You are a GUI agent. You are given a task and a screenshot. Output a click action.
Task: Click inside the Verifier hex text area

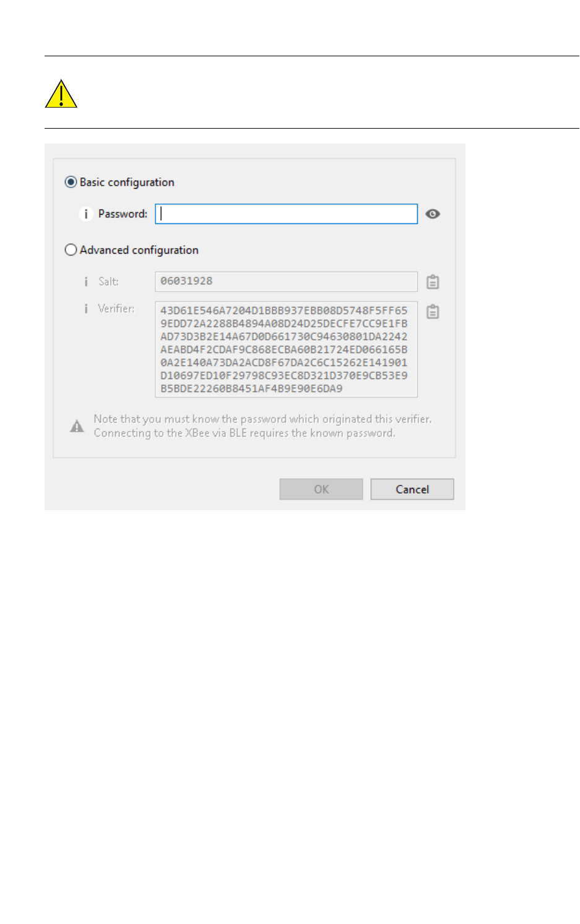(x=286, y=349)
